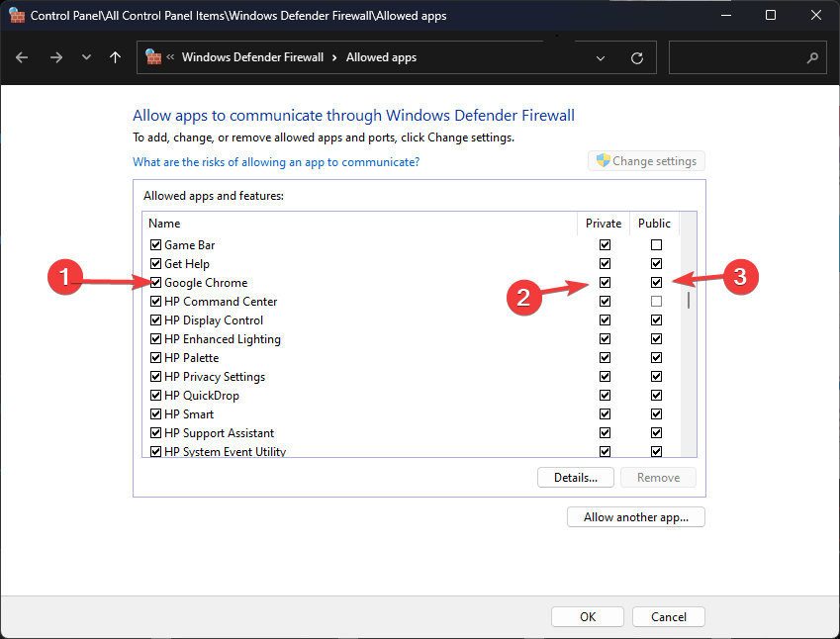The image size is (840, 639).
Task: Toggle HP Command Center Private checkbox
Action: (605, 301)
